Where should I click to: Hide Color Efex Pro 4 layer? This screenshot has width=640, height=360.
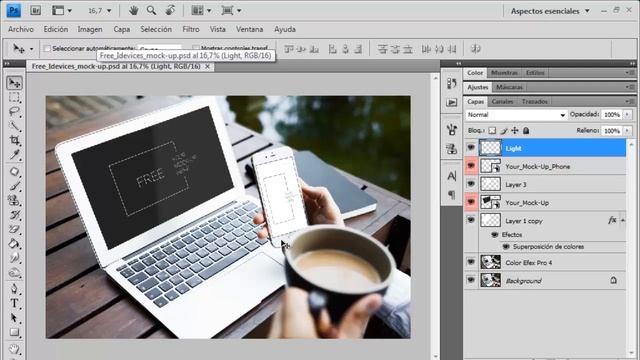(x=471, y=262)
